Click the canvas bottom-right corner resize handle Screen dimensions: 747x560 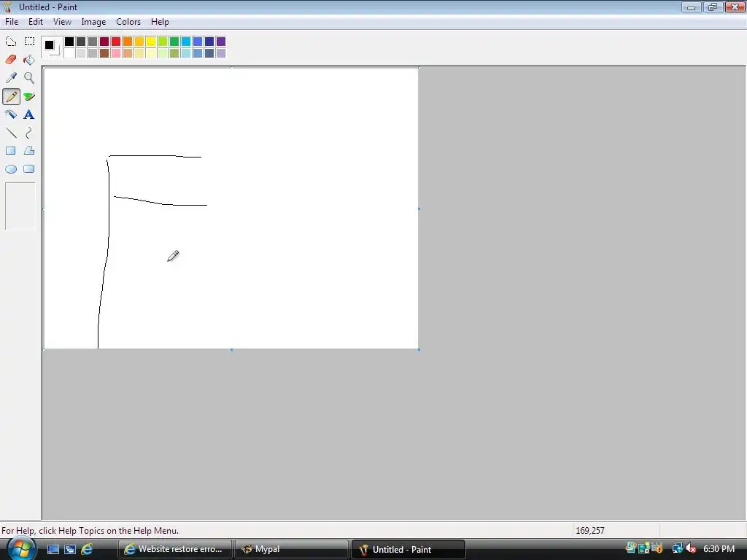(x=419, y=350)
